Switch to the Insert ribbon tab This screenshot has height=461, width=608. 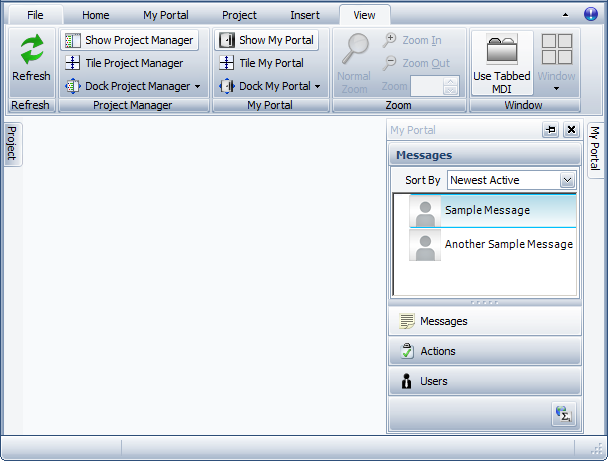(305, 15)
